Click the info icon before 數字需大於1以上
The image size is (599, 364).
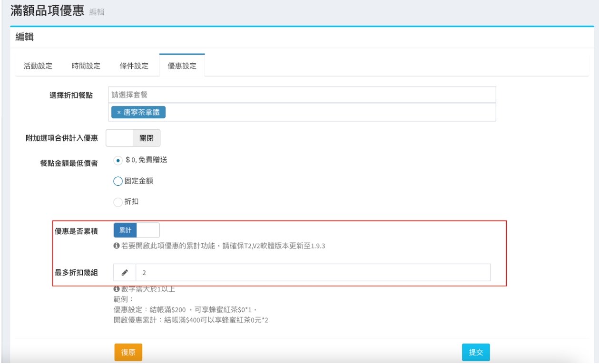(116, 289)
